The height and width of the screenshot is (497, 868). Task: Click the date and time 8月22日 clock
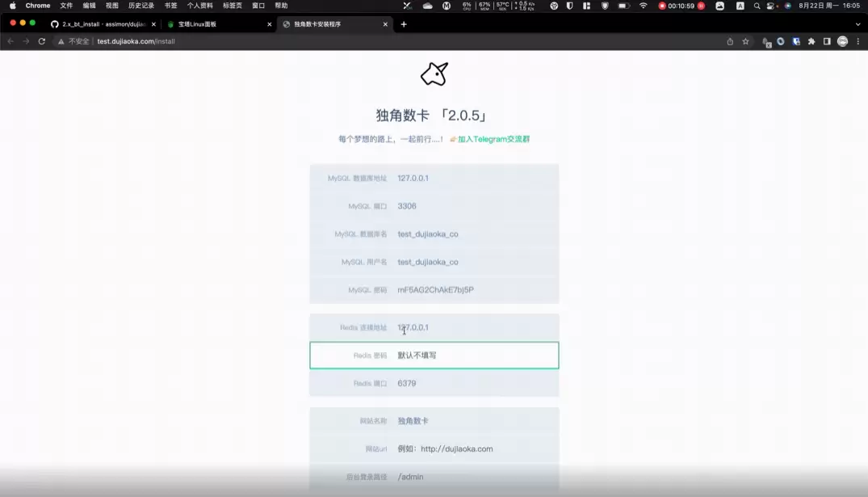click(x=829, y=6)
